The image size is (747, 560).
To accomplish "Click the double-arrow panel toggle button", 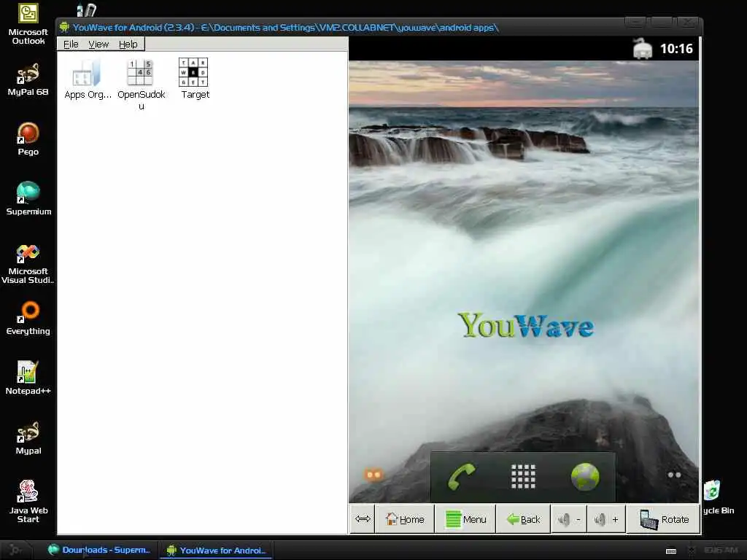I will pyautogui.click(x=363, y=519).
